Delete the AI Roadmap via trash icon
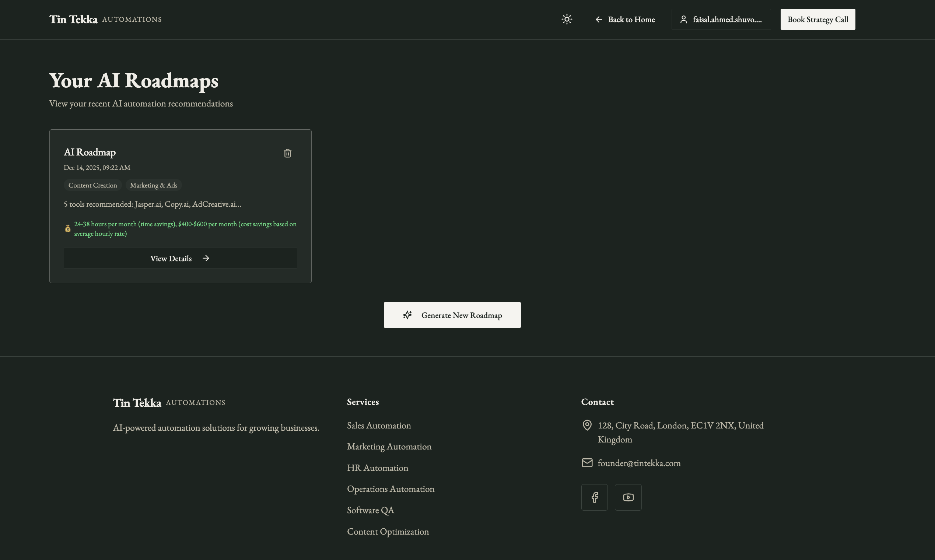Image resolution: width=935 pixels, height=560 pixels. (287, 153)
